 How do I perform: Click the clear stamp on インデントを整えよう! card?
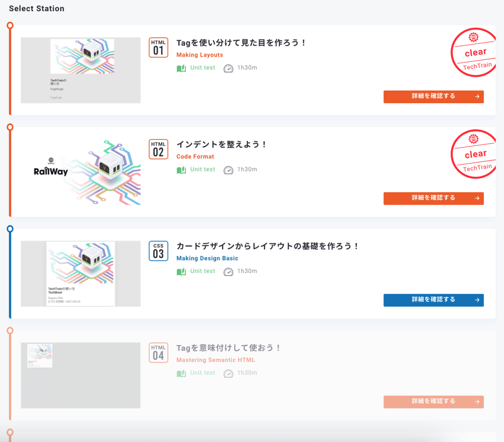[x=475, y=154]
